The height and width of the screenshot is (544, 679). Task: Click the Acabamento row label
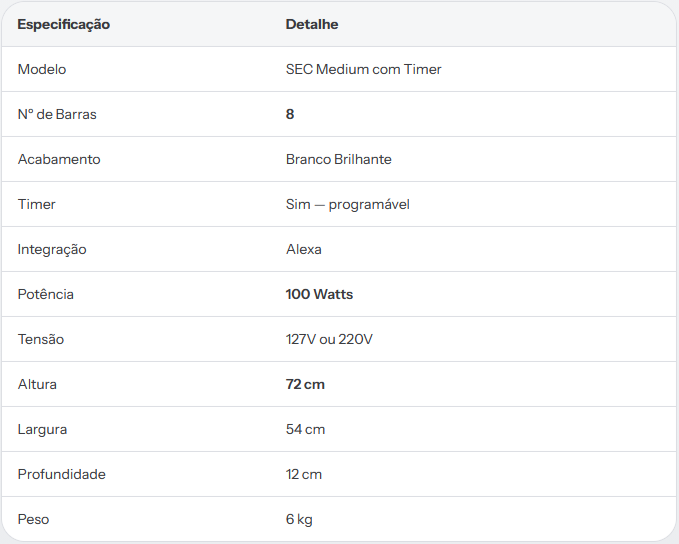[59, 159]
